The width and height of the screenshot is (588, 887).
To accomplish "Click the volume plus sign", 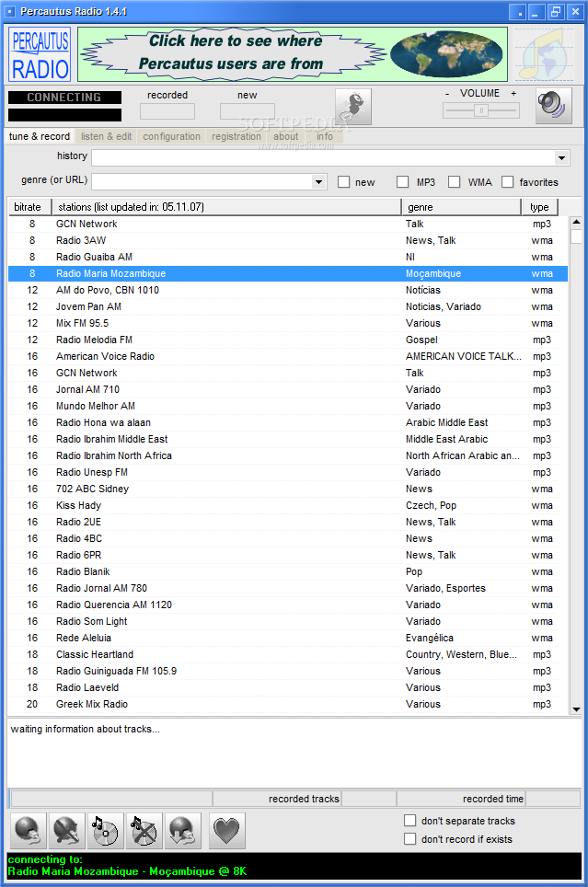I will click(513, 94).
